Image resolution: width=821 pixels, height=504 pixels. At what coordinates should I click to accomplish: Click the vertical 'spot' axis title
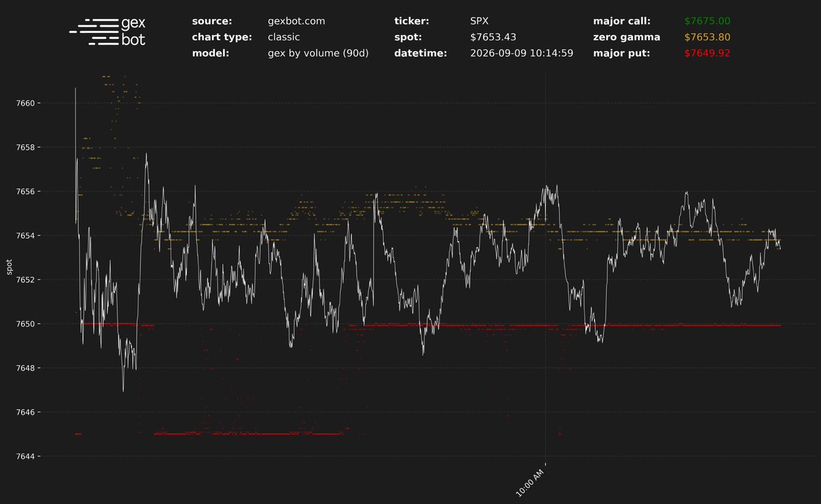10,267
